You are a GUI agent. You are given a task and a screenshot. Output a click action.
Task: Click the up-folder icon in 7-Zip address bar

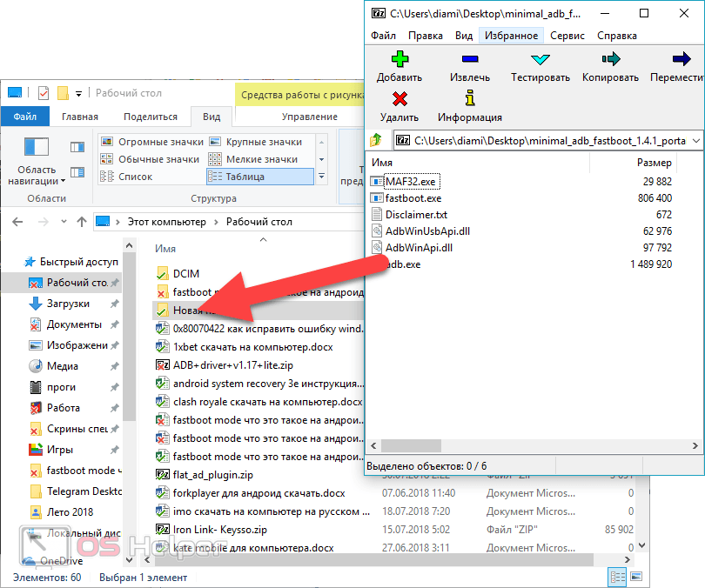pyautogui.click(x=376, y=140)
